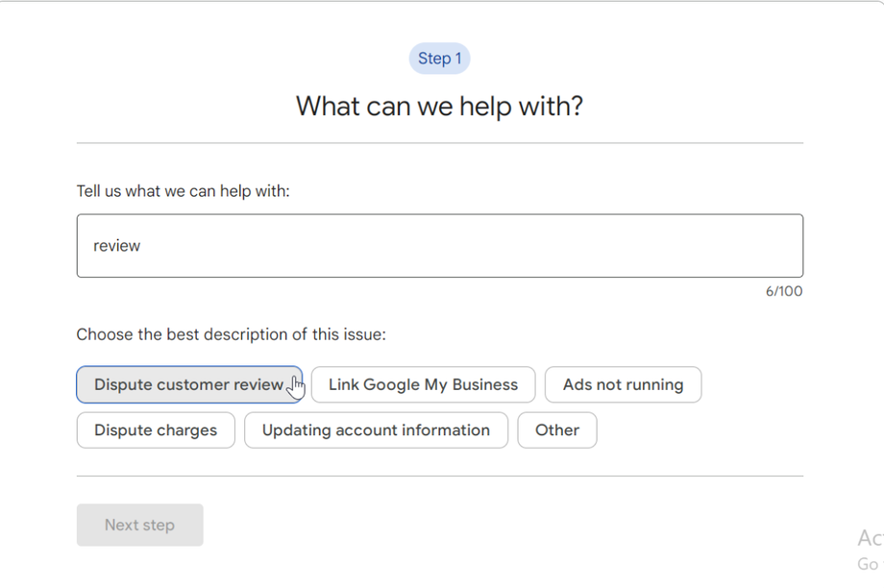The width and height of the screenshot is (884, 588).
Task: Click the 6/100 character counter
Action: pos(783,291)
